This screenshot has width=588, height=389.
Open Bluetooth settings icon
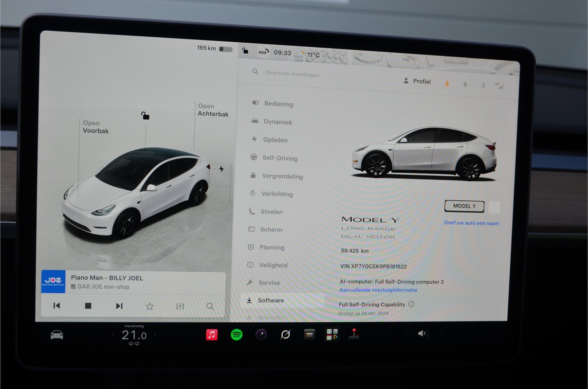click(x=483, y=85)
